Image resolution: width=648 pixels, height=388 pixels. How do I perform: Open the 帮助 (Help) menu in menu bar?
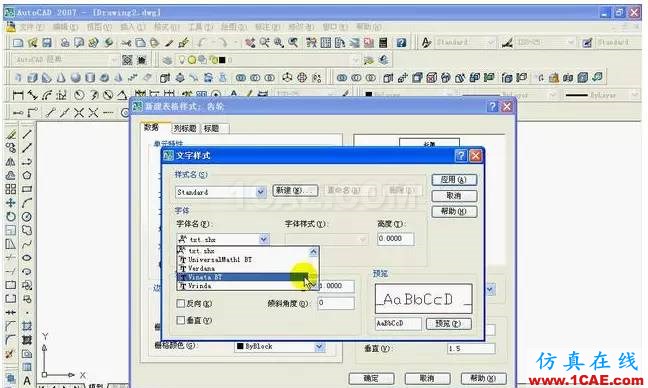tap(369, 27)
